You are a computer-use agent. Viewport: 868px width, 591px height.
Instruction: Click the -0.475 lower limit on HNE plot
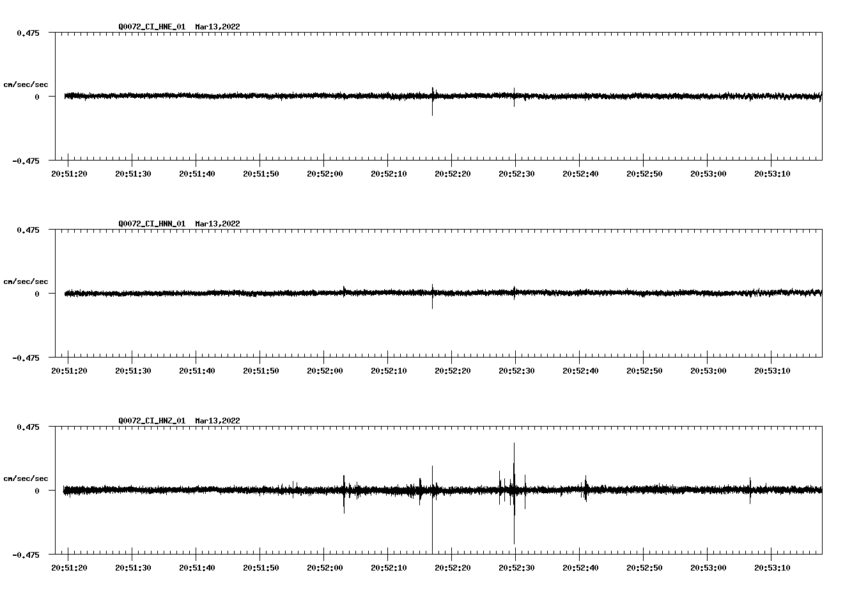tap(26, 161)
